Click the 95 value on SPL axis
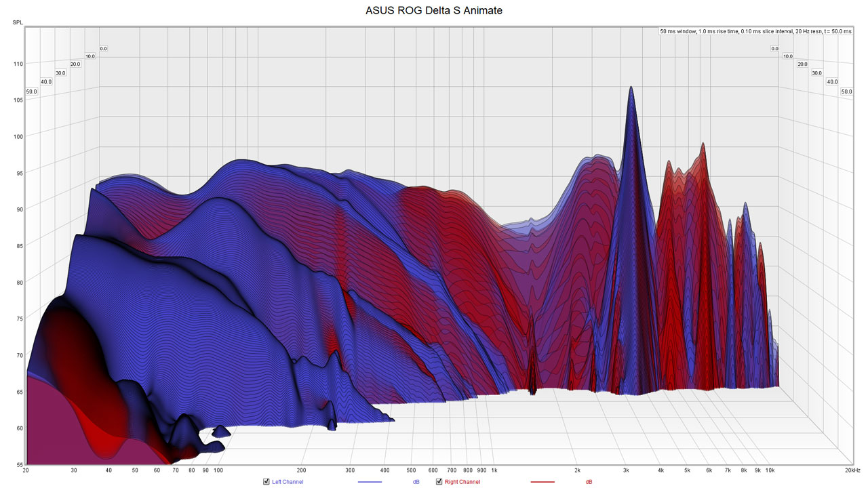The image size is (868, 488). pos(20,173)
